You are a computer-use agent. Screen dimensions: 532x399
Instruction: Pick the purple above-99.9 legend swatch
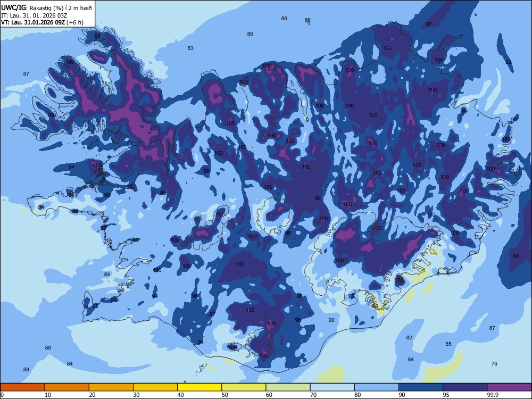coord(509,387)
